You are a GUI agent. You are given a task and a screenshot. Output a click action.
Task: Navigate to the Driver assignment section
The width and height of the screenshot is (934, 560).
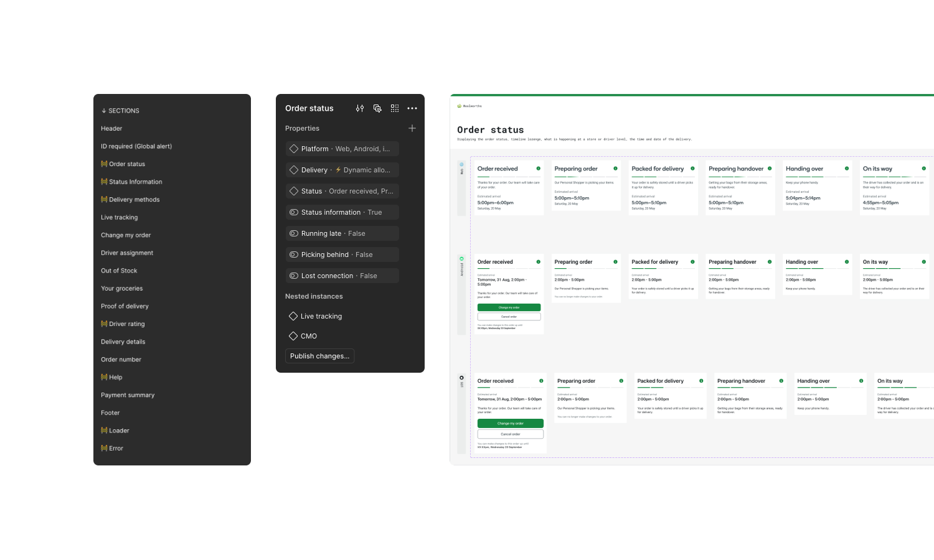[127, 253]
